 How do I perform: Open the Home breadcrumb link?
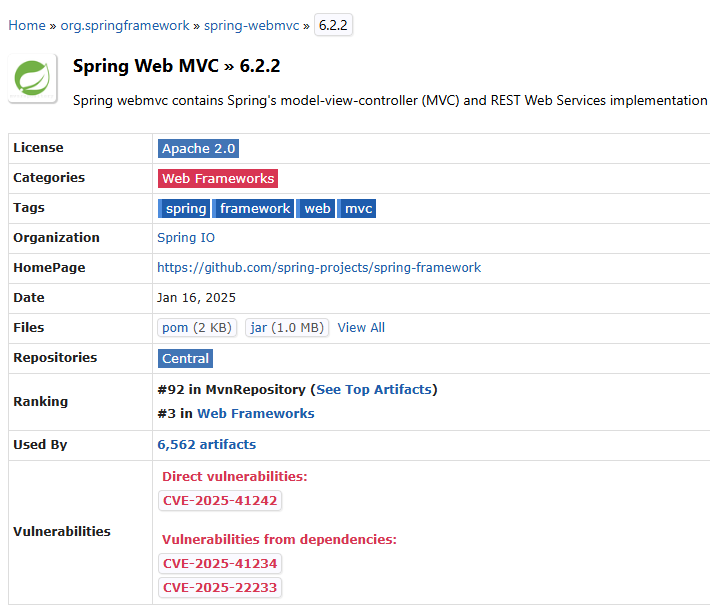pyautogui.click(x=27, y=25)
